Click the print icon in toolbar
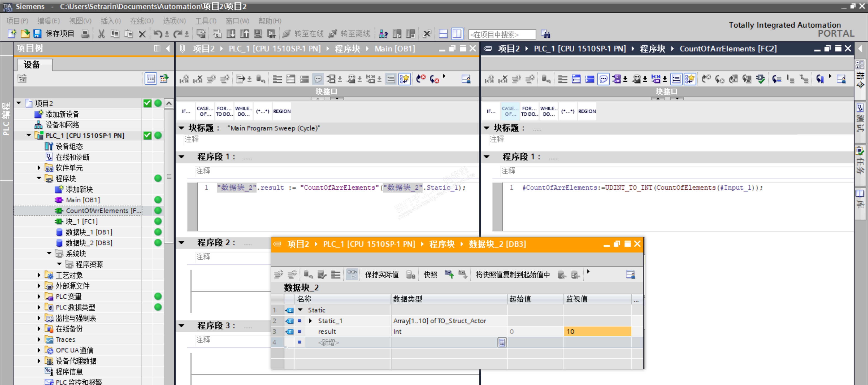Viewport: 868px width, 385px height. (x=85, y=34)
